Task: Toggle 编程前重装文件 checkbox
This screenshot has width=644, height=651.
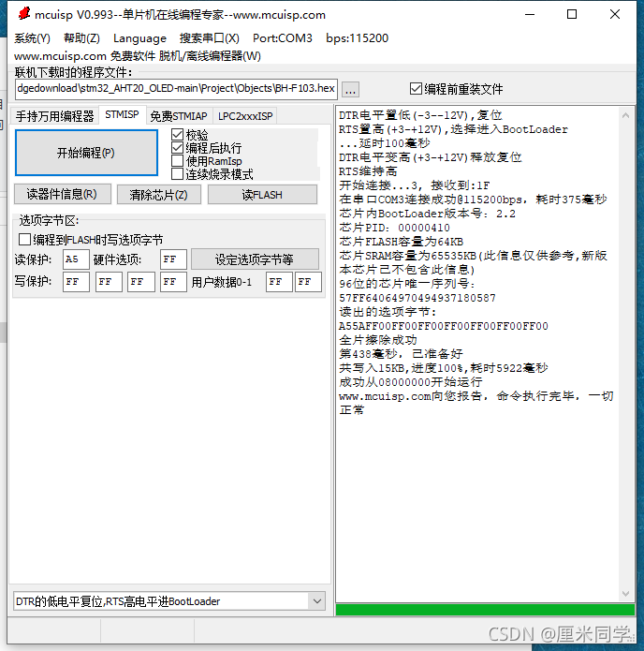Action: 456,89
